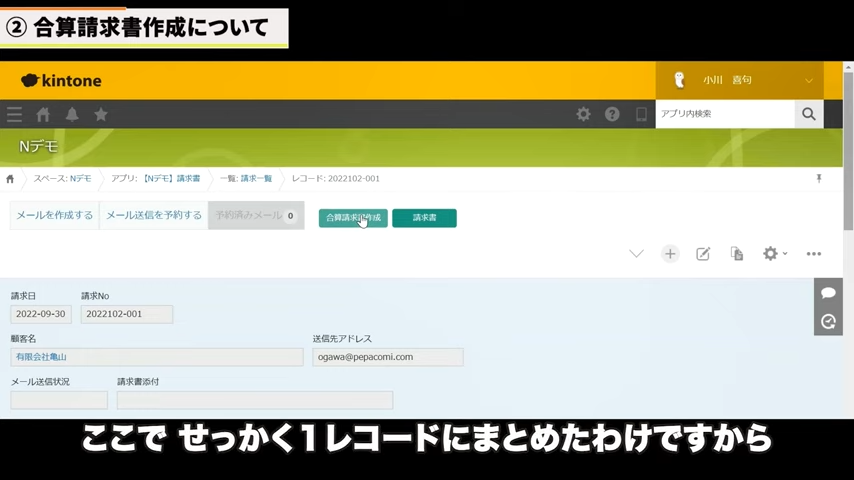
Task: Pin the record with pin icon
Action: tap(819, 179)
